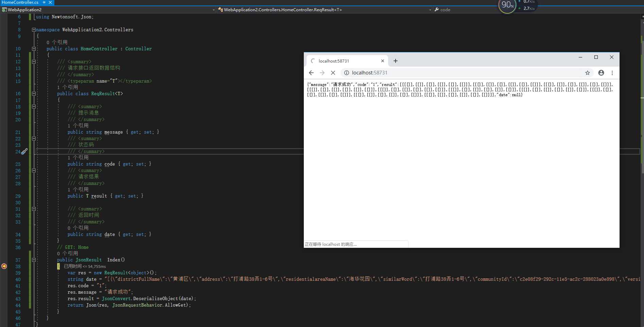Viewport: 644px width, 327px height.
Task: Collapse the HomeController class block
Action: point(34,49)
